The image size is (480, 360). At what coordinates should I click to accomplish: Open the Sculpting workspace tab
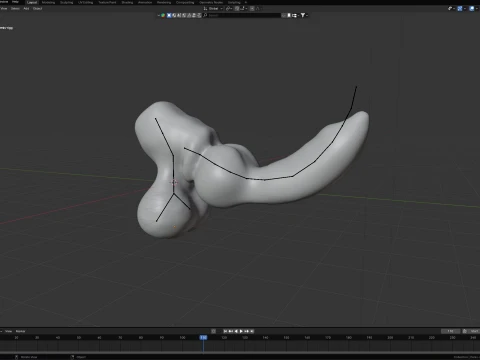67,2
